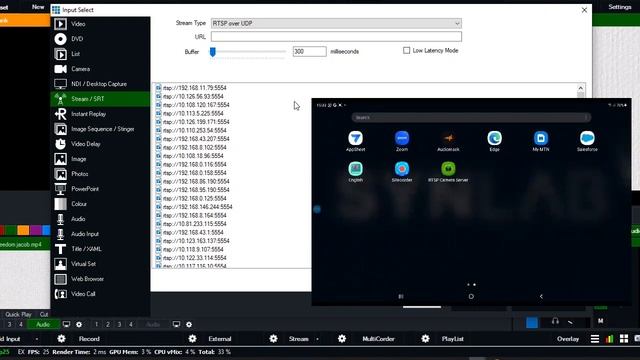Tap the phone Recents navigation button
The image size is (640, 360).
pos(401,296)
